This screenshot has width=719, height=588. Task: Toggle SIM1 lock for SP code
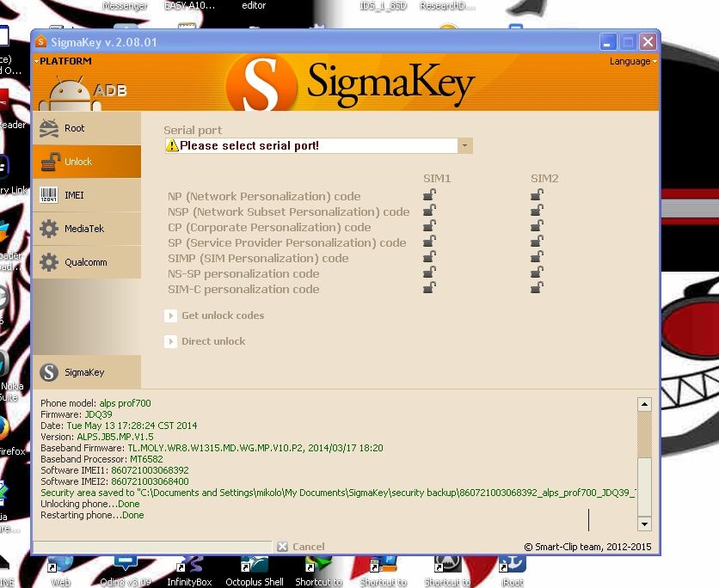tap(429, 242)
